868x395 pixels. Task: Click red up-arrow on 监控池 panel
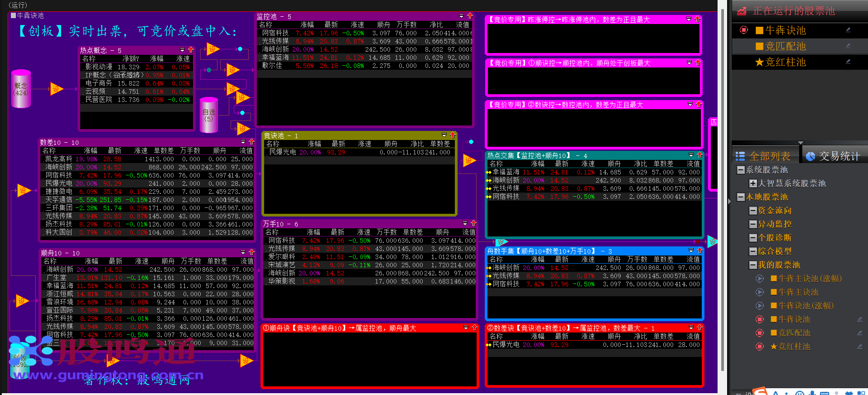[x=470, y=16]
